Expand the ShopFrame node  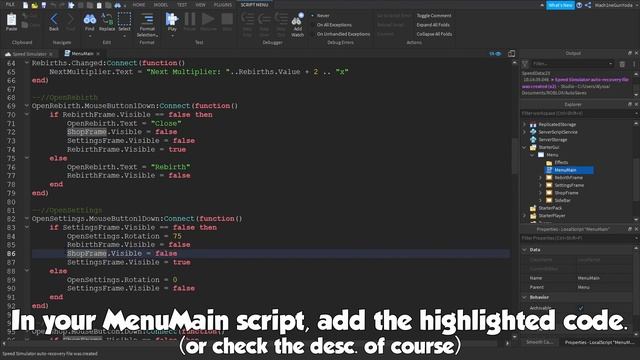540,193
